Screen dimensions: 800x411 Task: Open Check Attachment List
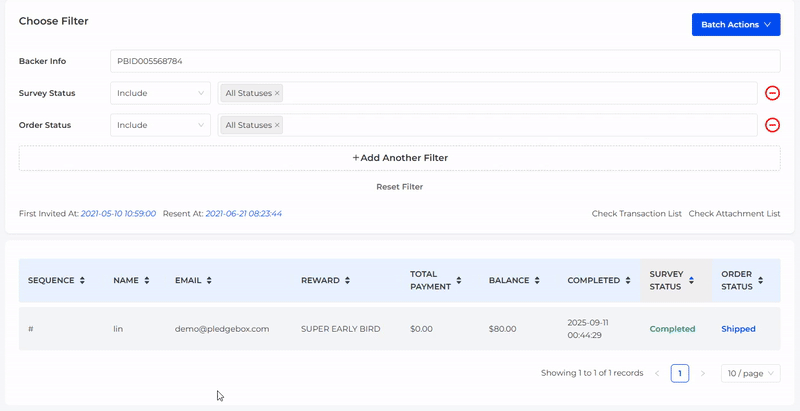pos(734,214)
